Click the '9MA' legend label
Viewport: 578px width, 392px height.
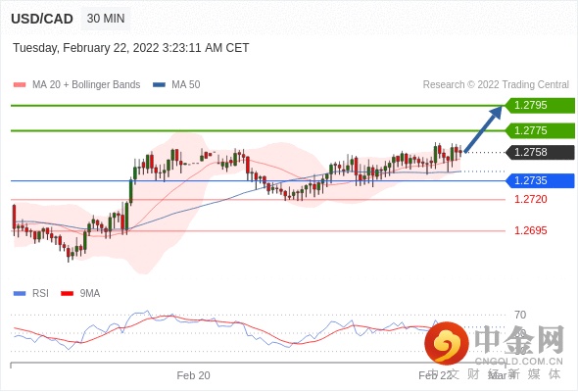(90, 294)
